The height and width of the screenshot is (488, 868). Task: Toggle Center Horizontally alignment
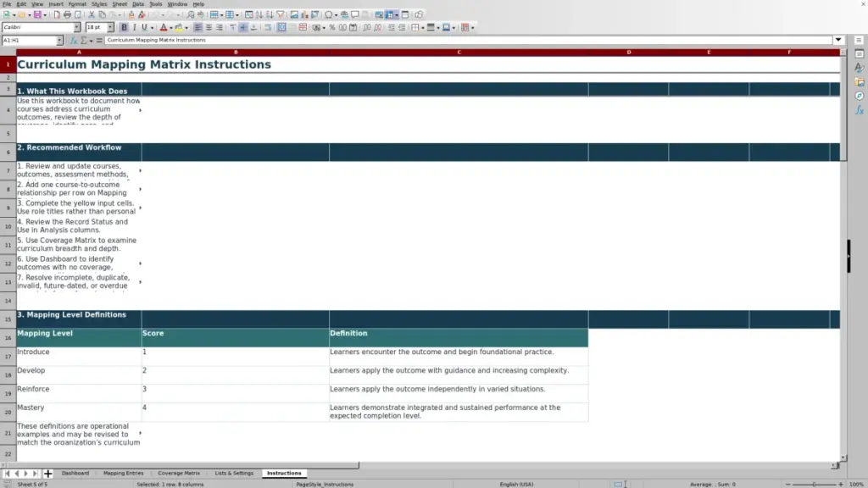click(x=209, y=28)
